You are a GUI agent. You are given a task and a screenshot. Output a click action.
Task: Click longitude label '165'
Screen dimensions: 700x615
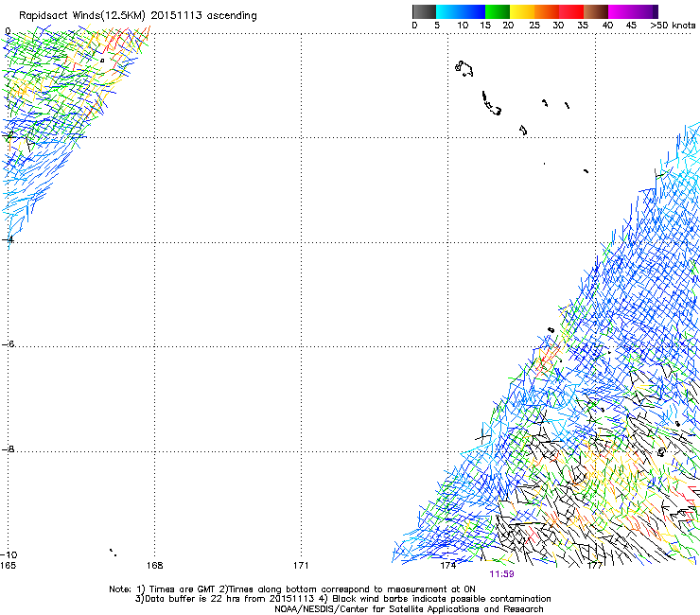(8, 566)
